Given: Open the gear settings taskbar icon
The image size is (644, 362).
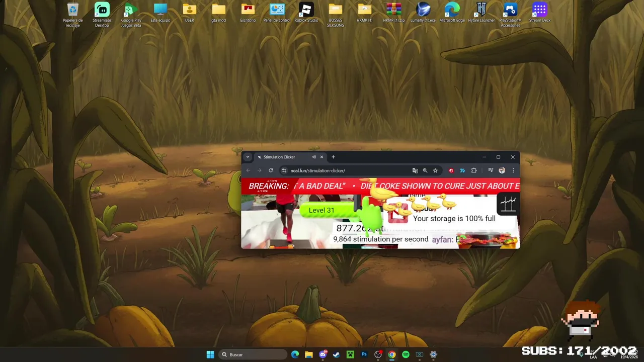Looking at the screenshot, I should (433, 354).
